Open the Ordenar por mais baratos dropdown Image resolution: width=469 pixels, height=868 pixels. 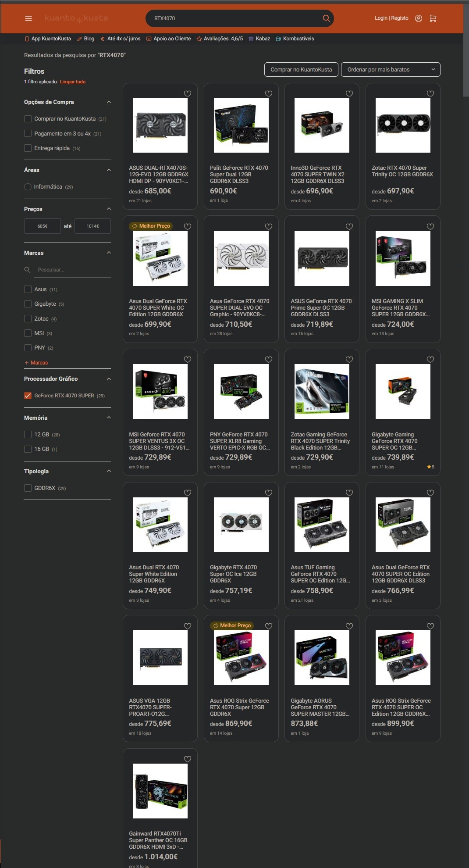click(x=391, y=70)
